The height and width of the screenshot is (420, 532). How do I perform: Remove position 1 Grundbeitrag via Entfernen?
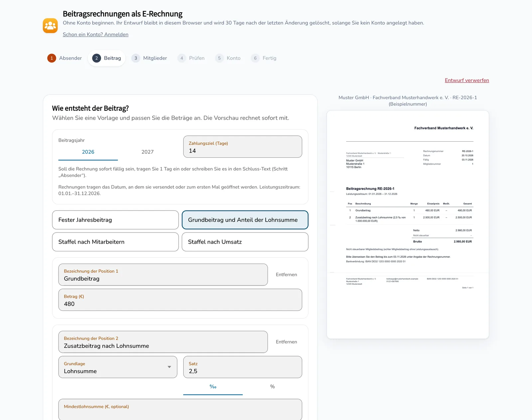(286, 275)
